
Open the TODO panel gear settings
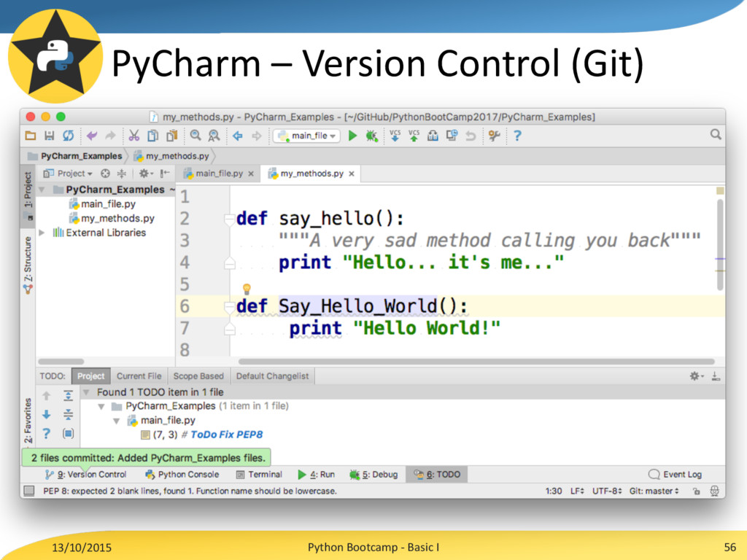[x=697, y=376]
